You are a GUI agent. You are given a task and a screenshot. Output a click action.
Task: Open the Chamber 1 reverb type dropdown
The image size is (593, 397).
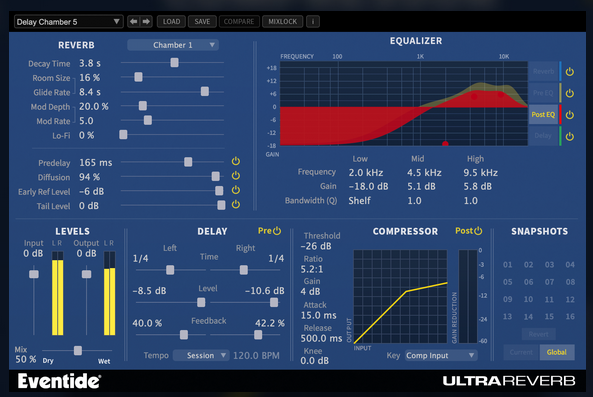click(x=173, y=45)
